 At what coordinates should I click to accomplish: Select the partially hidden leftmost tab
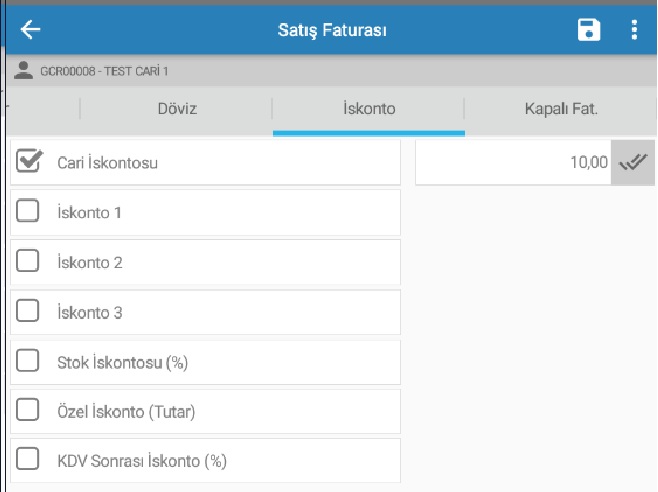coord(43,109)
